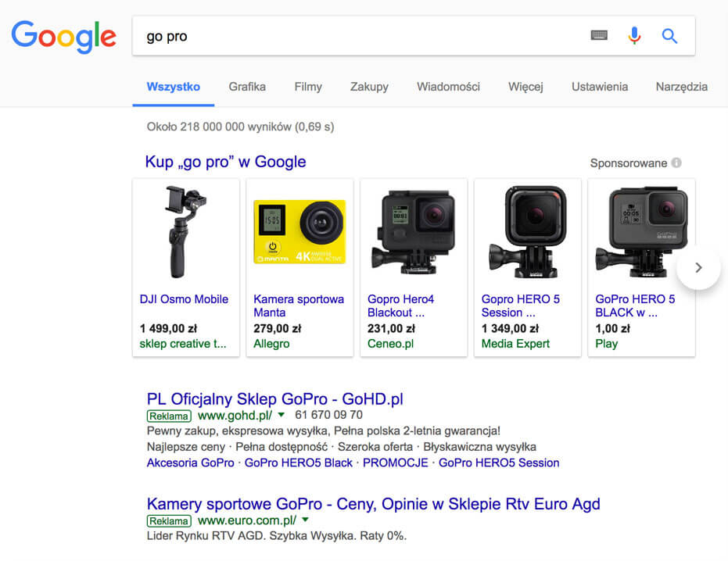This screenshot has height=561, width=728.
Task: Click the blue search magnifier icon
Action: click(669, 36)
